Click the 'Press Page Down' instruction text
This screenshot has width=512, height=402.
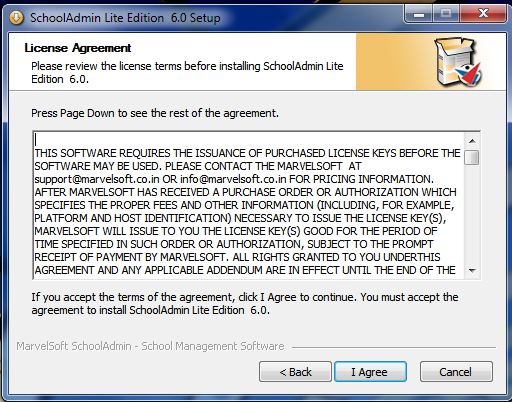tap(155, 113)
